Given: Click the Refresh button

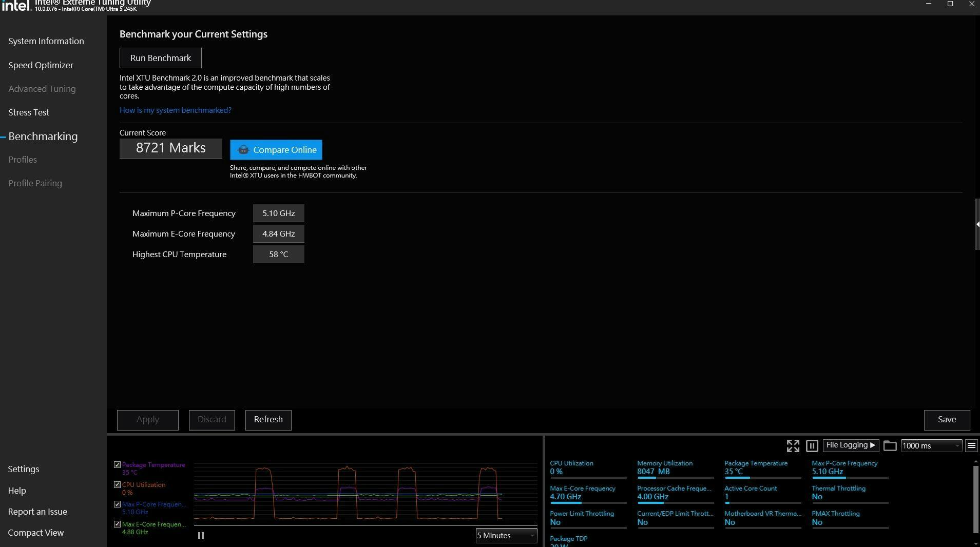Looking at the screenshot, I should (268, 420).
